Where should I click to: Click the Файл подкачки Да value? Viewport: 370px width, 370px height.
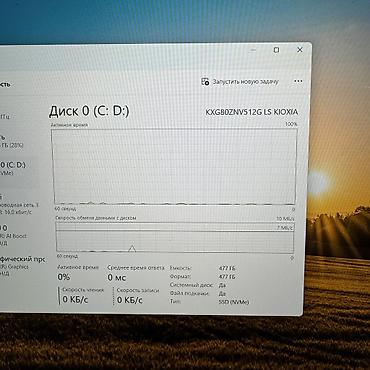click(222, 294)
